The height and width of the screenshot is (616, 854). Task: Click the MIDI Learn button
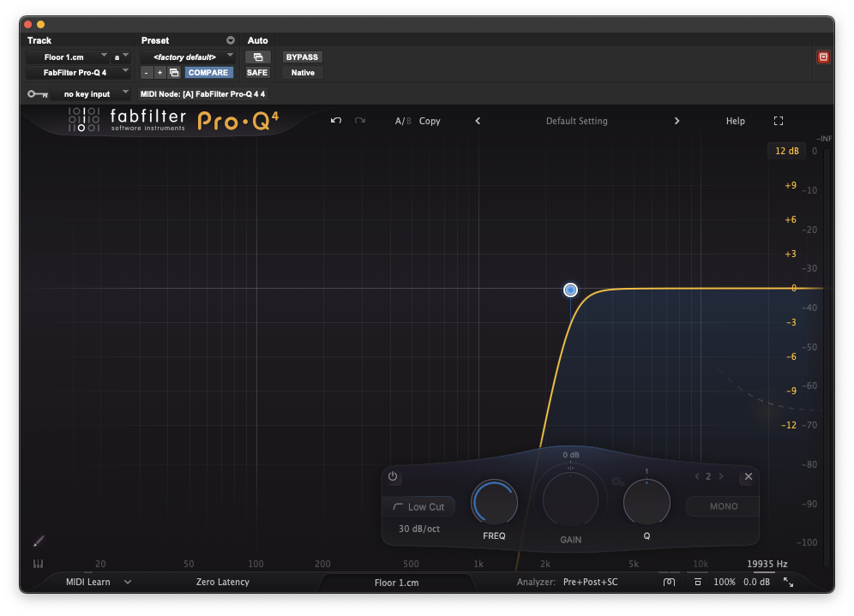88,582
